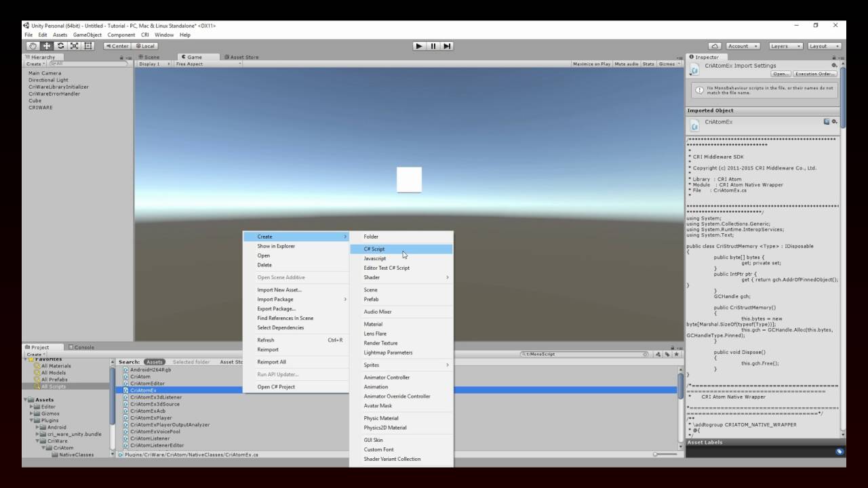Toggle Maximize on Play
The height and width of the screenshot is (488, 868).
point(591,64)
